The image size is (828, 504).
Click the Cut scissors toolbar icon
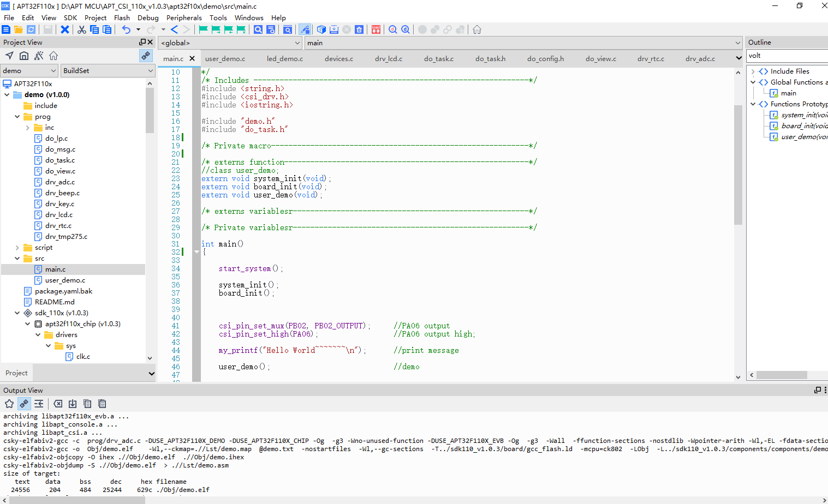point(82,29)
